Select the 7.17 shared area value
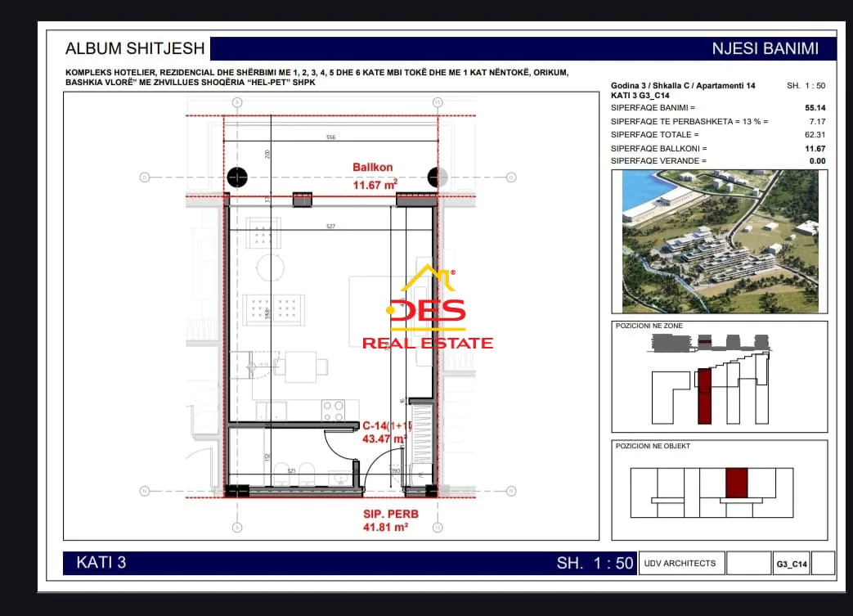The image size is (853, 616). (817, 121)
